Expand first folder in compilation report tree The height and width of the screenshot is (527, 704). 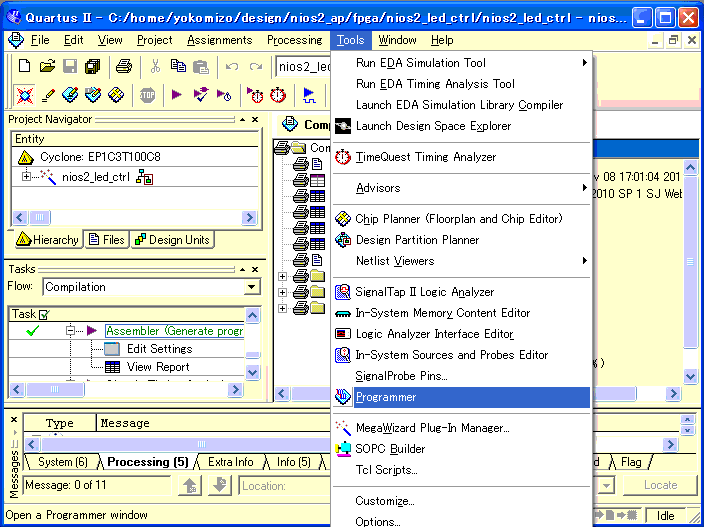[282, 276]
